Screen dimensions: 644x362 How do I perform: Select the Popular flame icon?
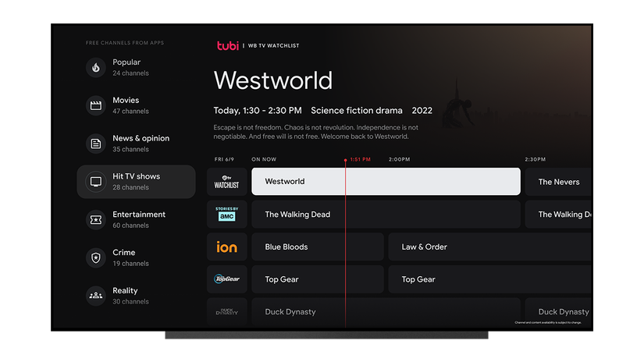click(x=96, y=67)
